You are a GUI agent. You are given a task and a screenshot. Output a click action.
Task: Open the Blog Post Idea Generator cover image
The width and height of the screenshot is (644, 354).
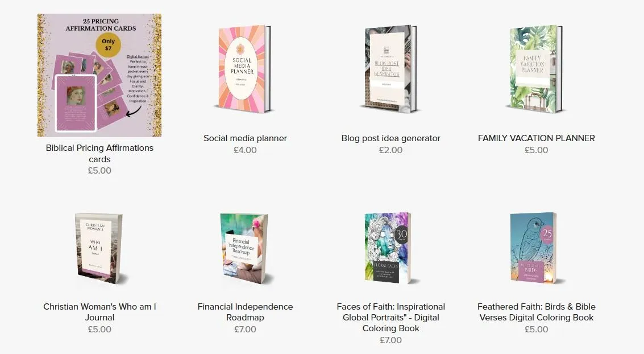coord(390,69)
